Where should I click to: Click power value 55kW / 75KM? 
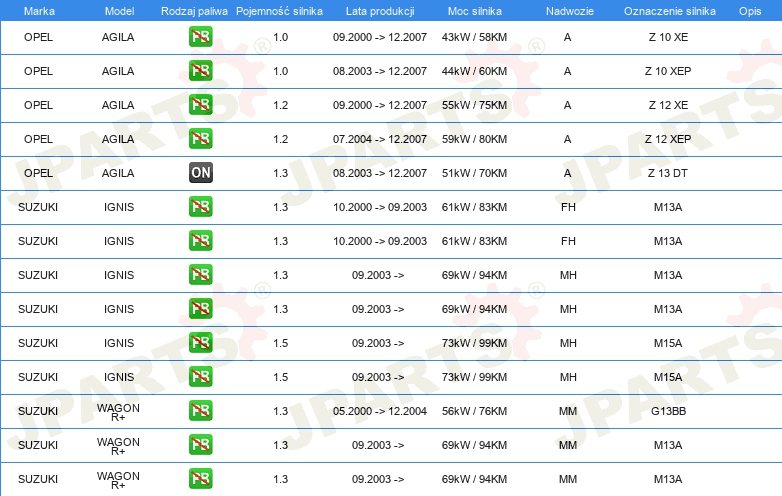(474, 105)
